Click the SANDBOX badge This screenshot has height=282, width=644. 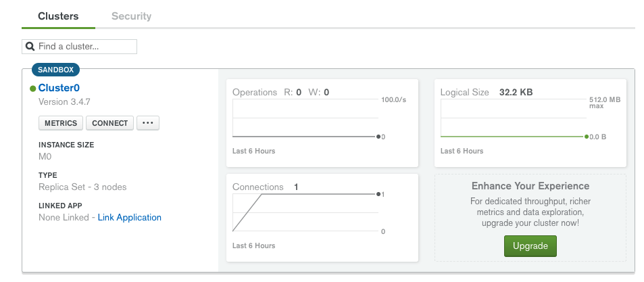56,70
